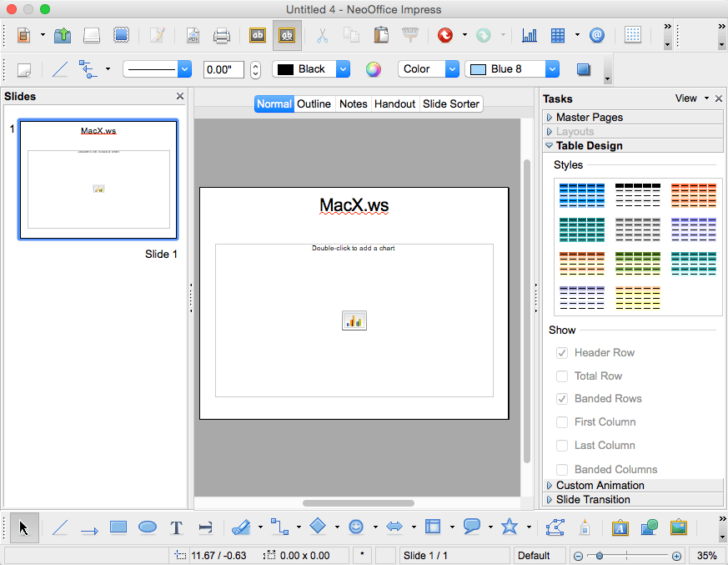728x565 pixels.
Task: Click the Stars shapes icon
Action: click(x=510, y=527)
